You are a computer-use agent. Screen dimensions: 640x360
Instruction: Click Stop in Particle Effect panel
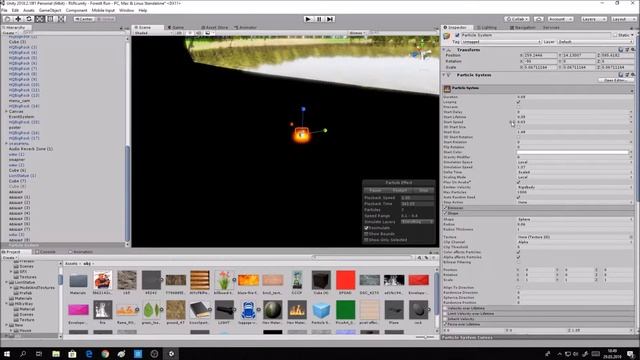[424, 190]
